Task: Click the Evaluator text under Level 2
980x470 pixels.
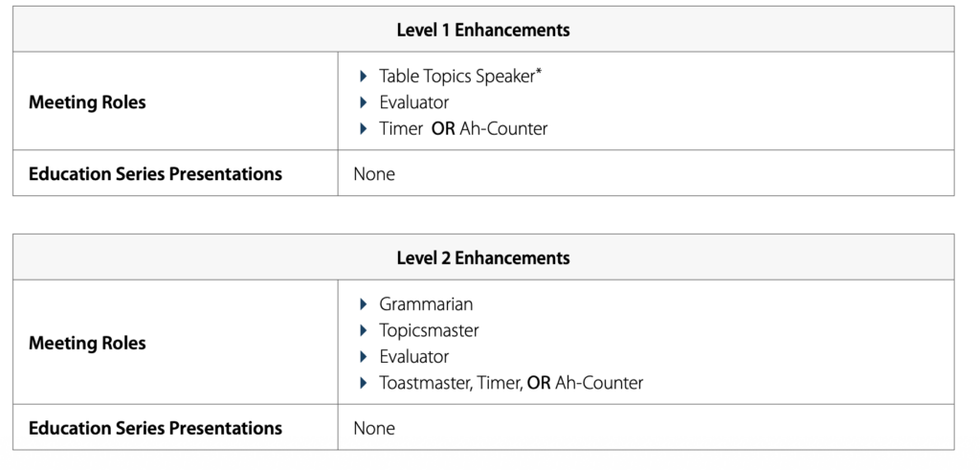Action: pyautogui.click(x=413, y=357)
